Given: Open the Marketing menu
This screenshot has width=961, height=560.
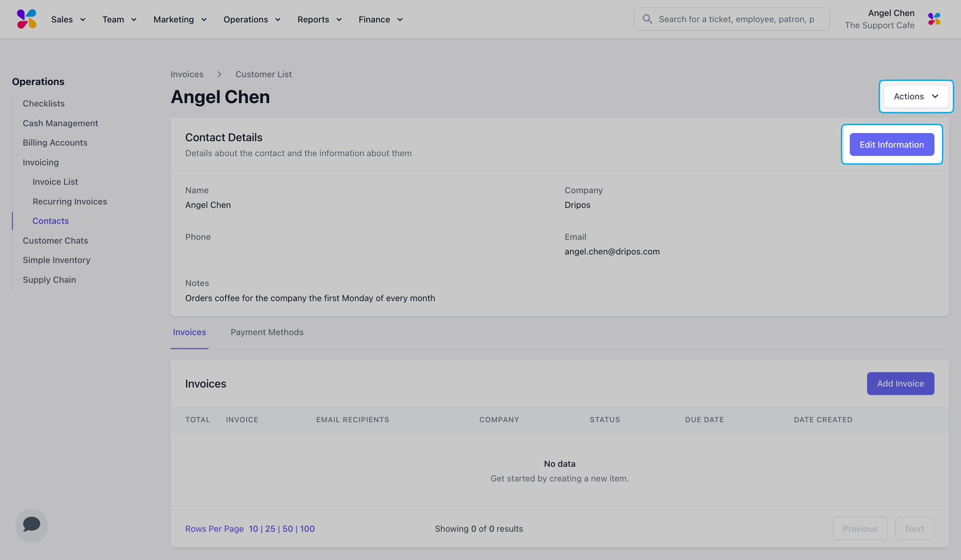Looking at the screenshot, I should pyautogui.click(x=180, y=19).
